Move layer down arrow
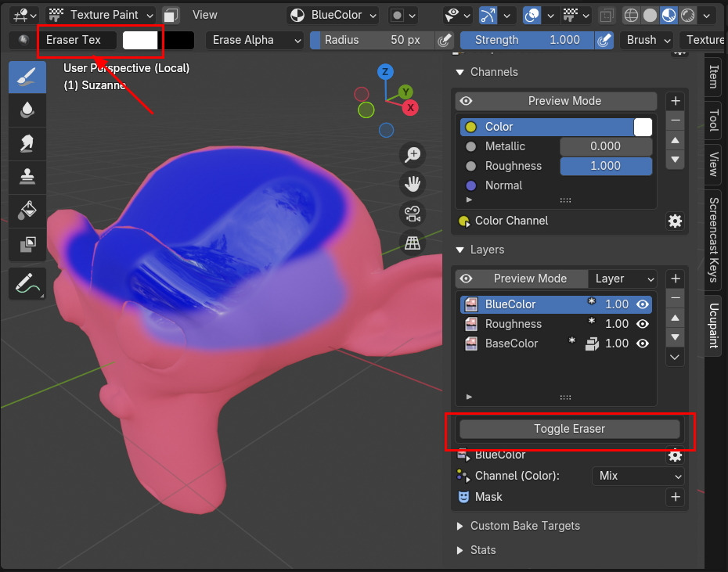This screenshot has width=728, height=572. (x=676, y=337)
